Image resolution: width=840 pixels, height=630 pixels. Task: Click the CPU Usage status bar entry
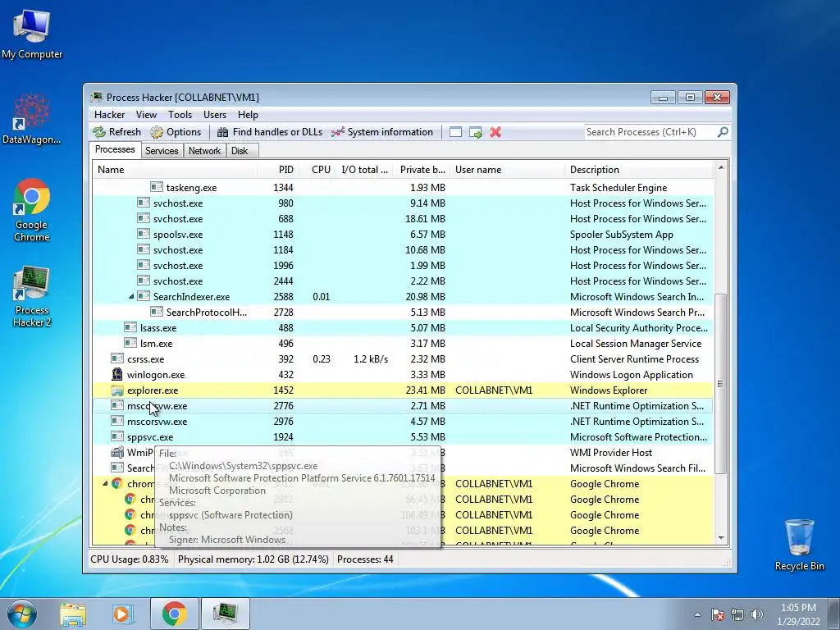click(129, 559)
